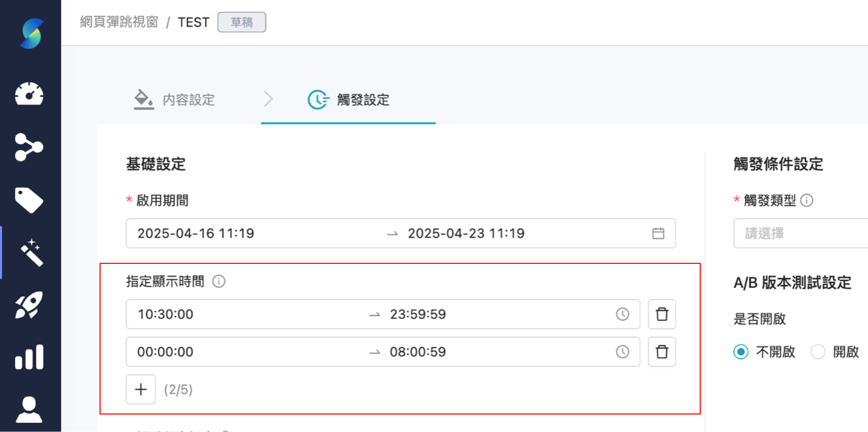Screen dimensions: 868x432
Task: Delete the 00:00:00 time range row
Action: click(662, 352)
